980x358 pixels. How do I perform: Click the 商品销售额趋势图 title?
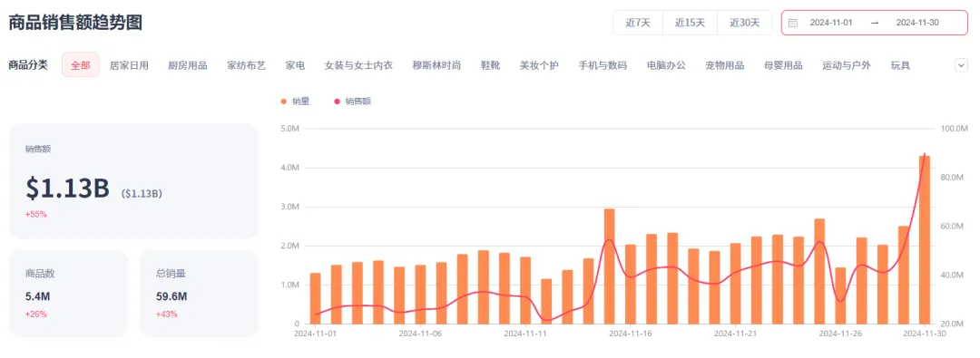(75, 23)
